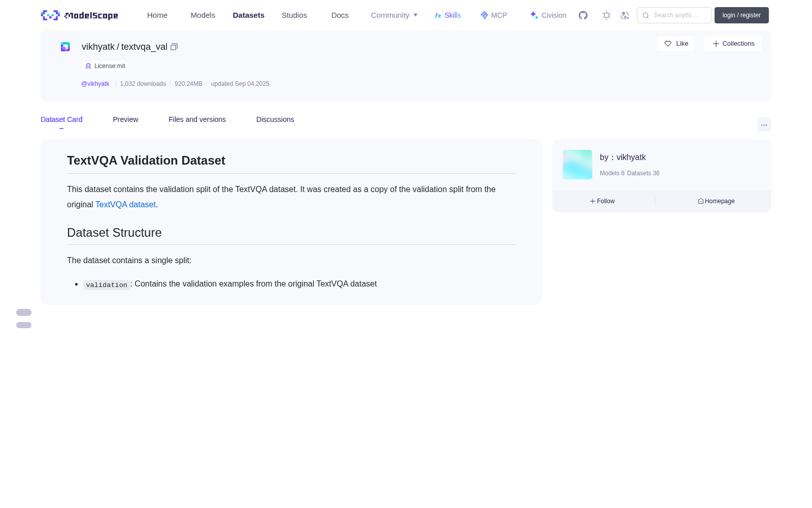Click the dataset avatar icon

pos(65,47)
